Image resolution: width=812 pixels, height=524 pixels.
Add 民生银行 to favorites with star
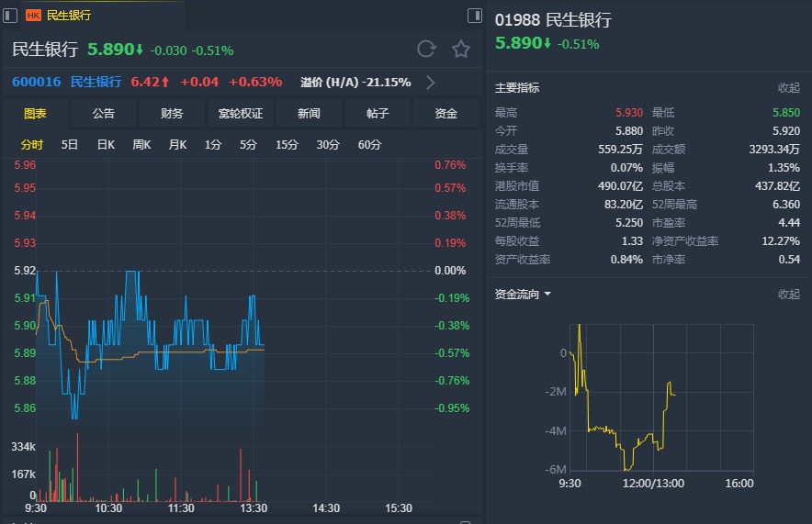click(x=460, y=50)
